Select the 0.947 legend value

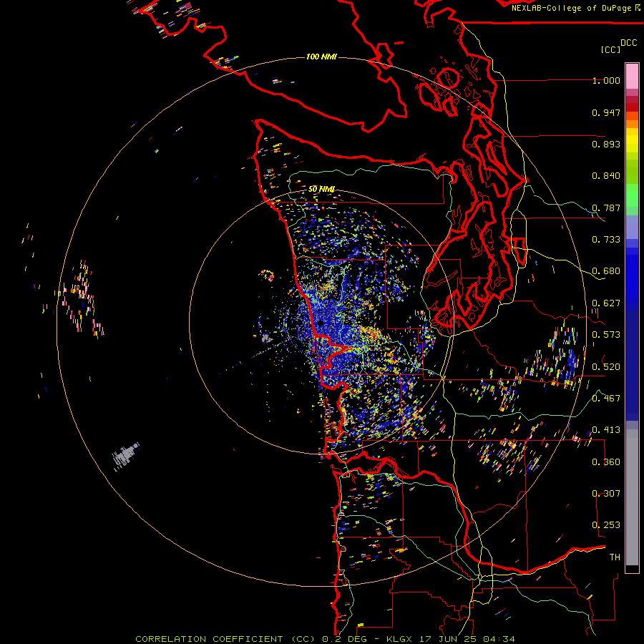coord(606,112)
